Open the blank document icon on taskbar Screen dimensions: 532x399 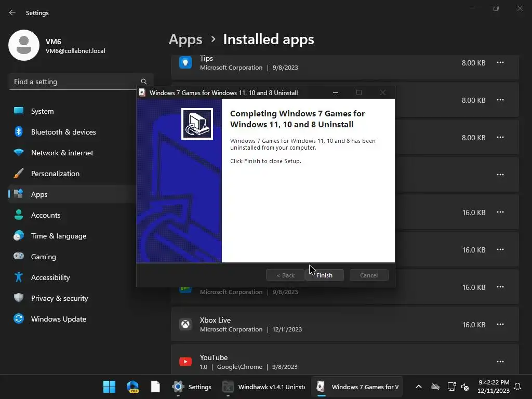155,387
